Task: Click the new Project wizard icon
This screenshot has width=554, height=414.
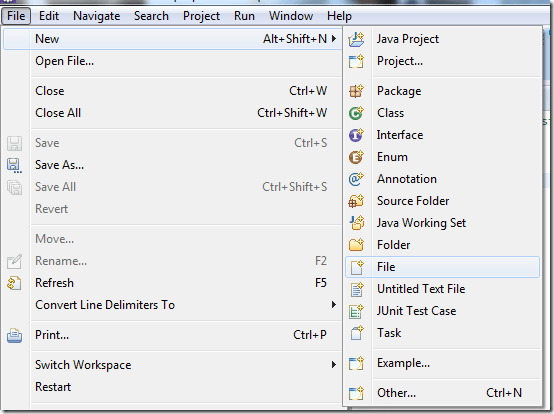Action: [356, 61]
